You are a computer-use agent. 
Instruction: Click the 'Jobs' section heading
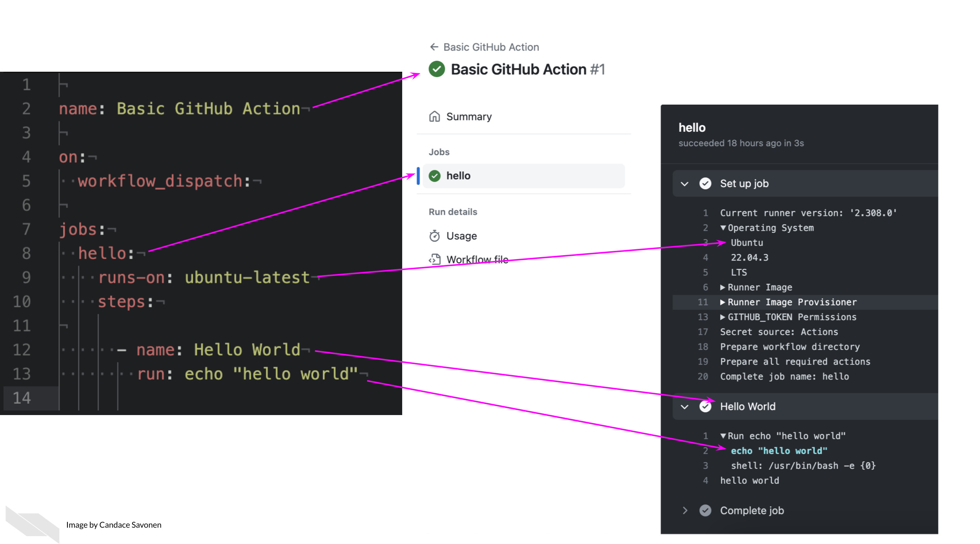pos(439,152)
